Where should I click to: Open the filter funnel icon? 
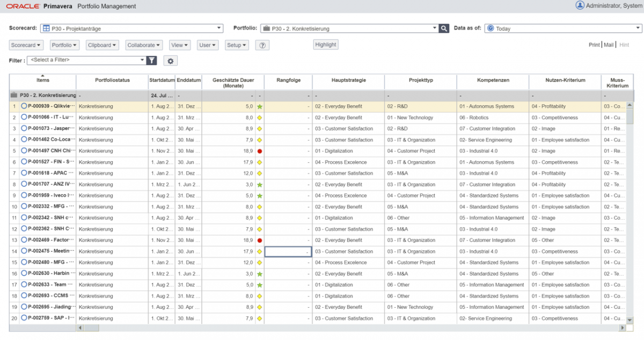tap(151, 60)
